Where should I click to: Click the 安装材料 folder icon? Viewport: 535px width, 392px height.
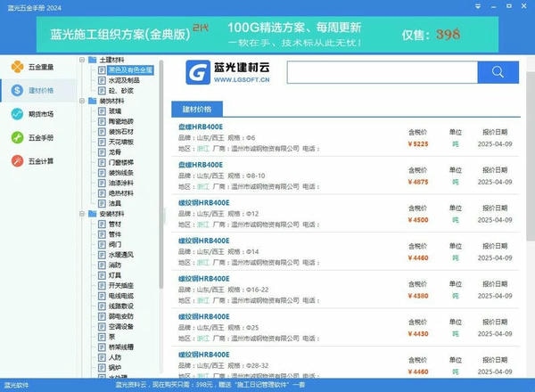click(92, 214)
